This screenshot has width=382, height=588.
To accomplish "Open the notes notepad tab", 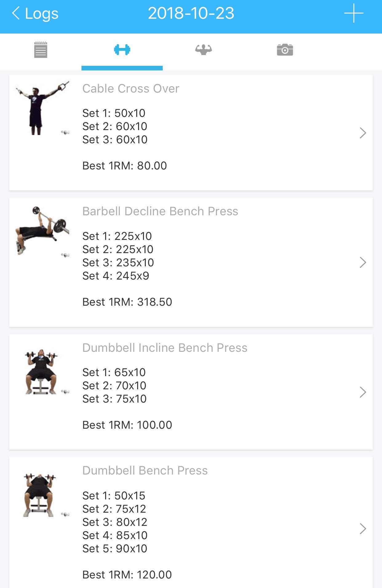I will (41, 50).
